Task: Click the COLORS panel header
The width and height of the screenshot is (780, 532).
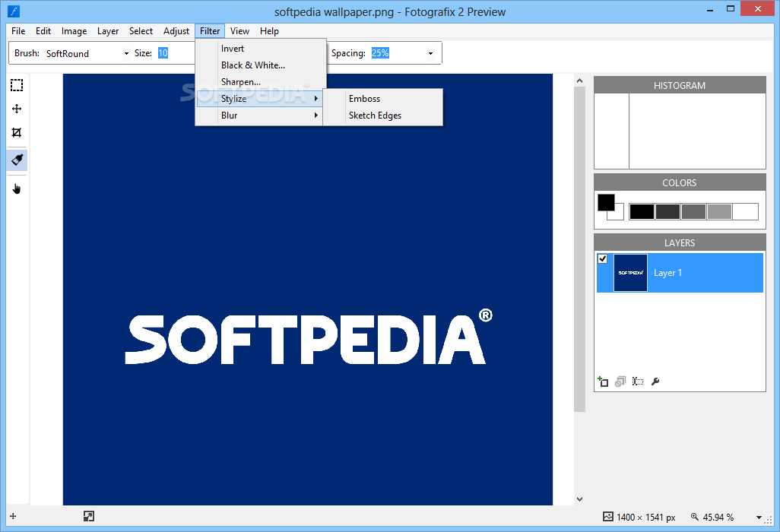Action: tap(680, 183)
